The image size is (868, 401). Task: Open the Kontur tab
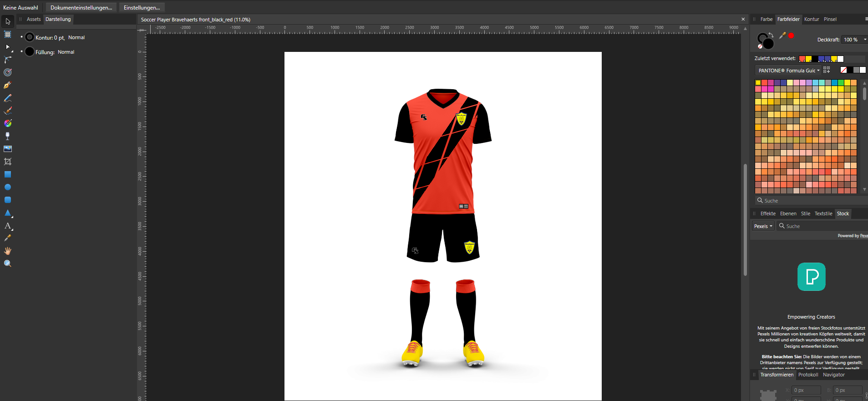[x=812, y=19]
